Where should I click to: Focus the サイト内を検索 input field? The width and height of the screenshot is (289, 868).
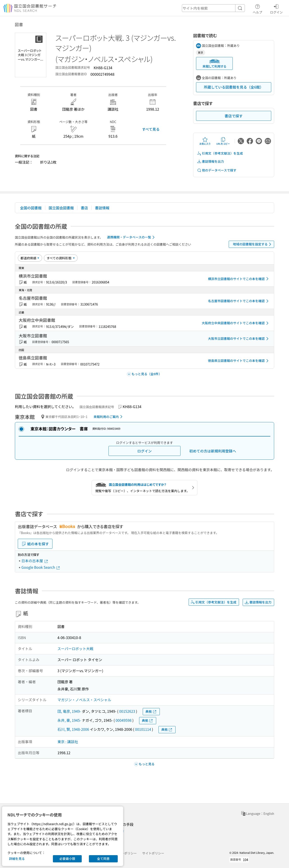click(x=209, y=8)
